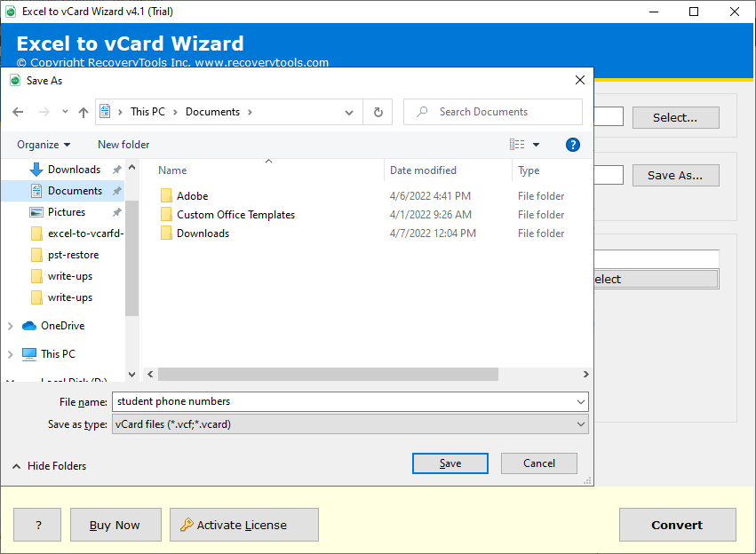
Task: Click the chevron between This PC and Documents
Action: click(176, 112)
